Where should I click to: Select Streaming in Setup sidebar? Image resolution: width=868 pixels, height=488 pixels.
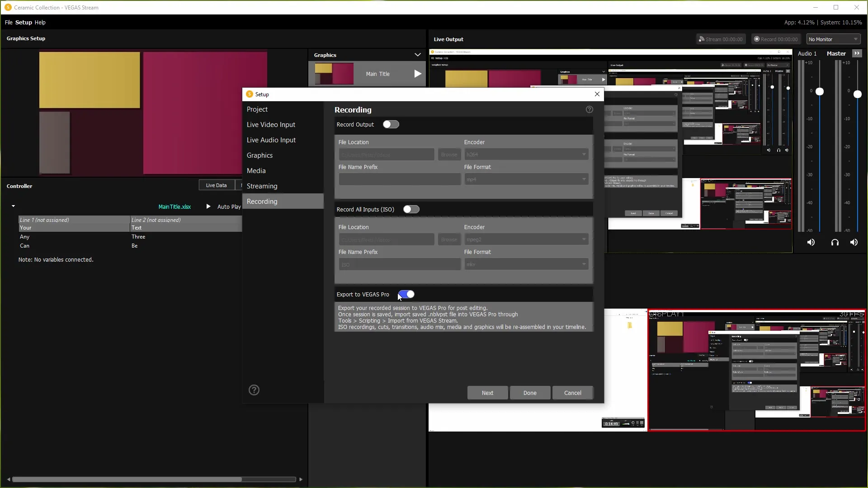point(283,186)
